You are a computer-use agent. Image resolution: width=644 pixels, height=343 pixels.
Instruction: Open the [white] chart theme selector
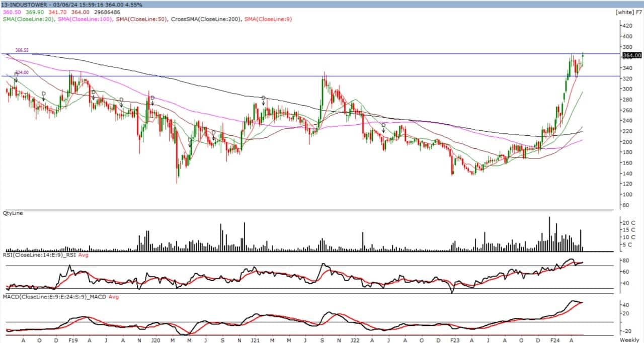[624, 12]
